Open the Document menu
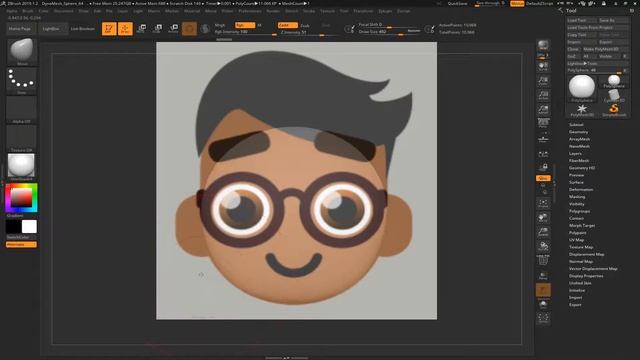This screenshot has width=640, height=360. pyautogui.click(x=64, y=11)
